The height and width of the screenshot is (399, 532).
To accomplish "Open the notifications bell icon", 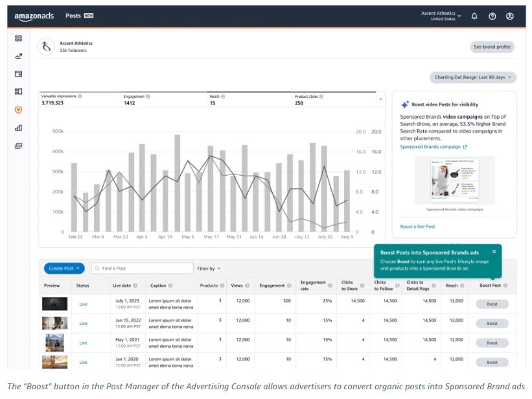I will pyautogui.click(x=474, y=16).
